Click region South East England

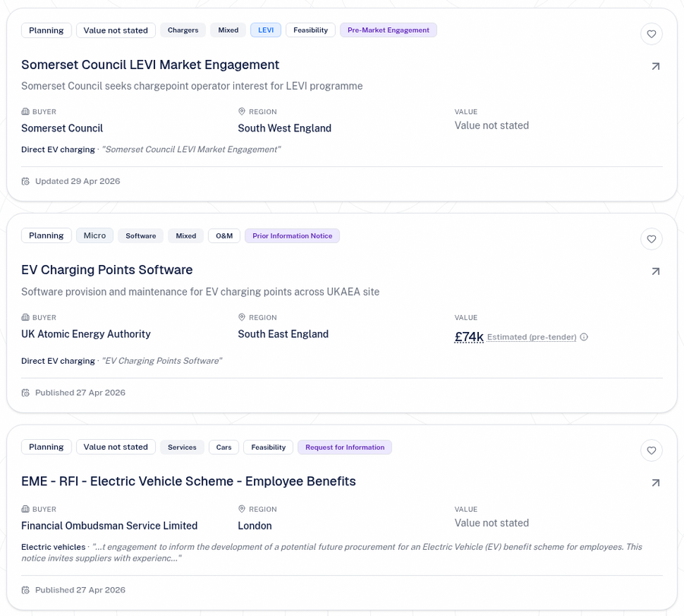point(283,334)
